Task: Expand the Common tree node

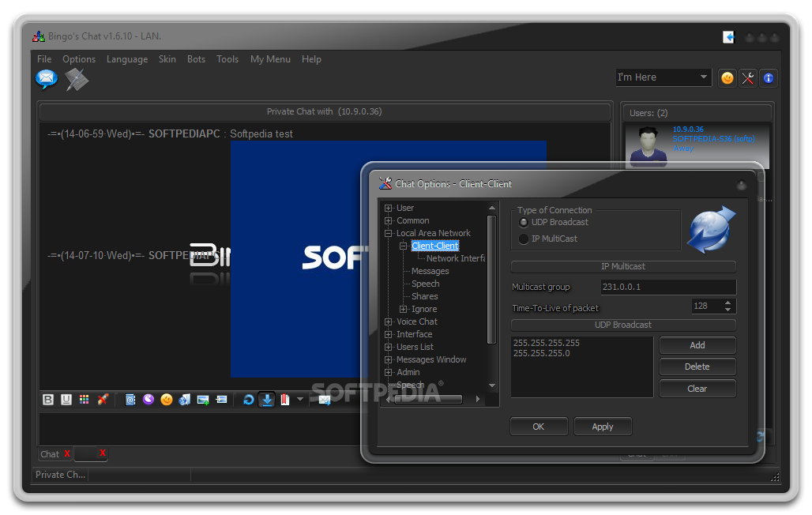Action: click(388, 220)
